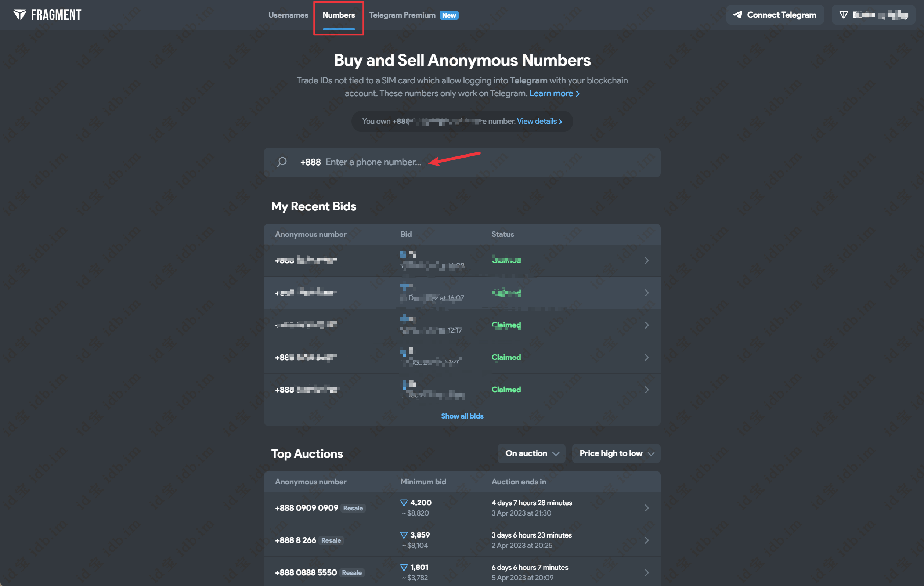The height and width of the screenshot is (586, 924).
Task: Click the My Recent Bids heading
Action: (x=314, y=206)
